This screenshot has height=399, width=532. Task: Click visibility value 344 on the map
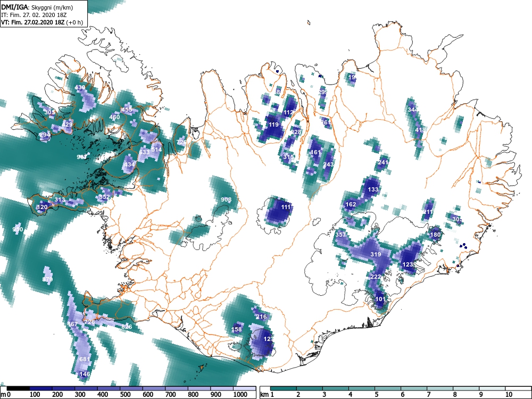coord(413,110)
